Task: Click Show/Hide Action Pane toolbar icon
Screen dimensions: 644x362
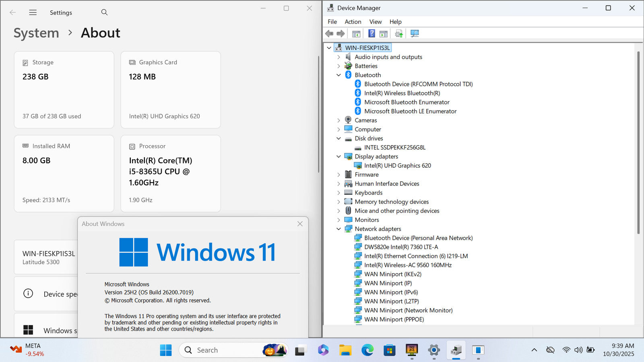Action: (384, 34)
